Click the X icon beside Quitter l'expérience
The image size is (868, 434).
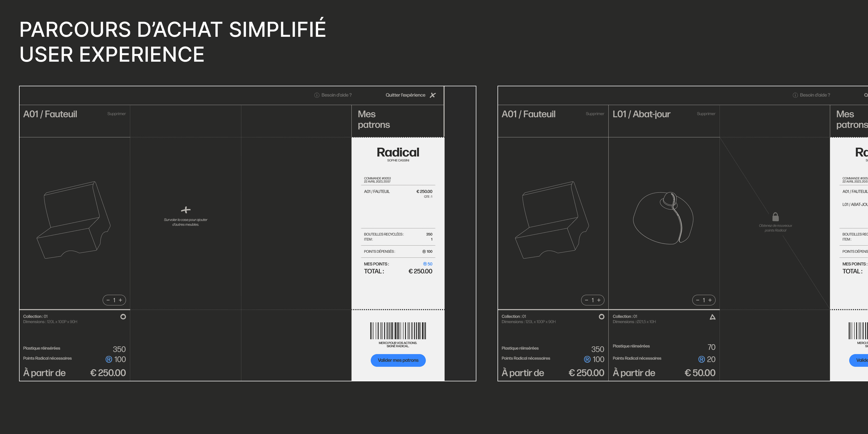(433, 95)
